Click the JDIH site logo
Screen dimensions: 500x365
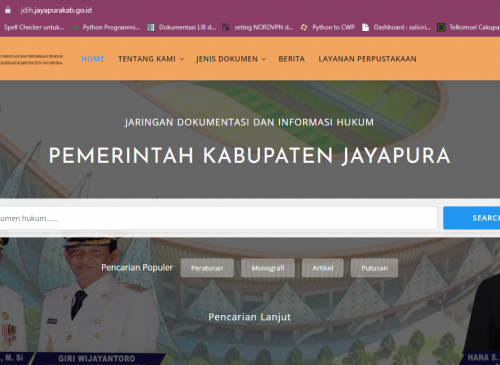pos(31,59)
